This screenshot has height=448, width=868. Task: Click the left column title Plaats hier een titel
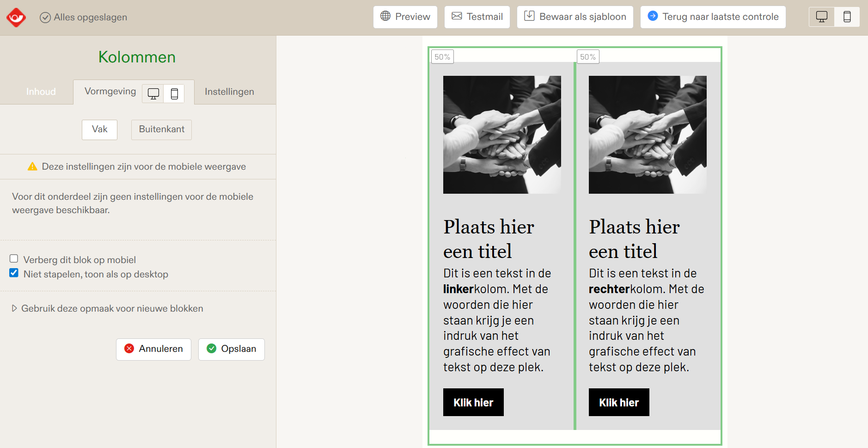489,239
